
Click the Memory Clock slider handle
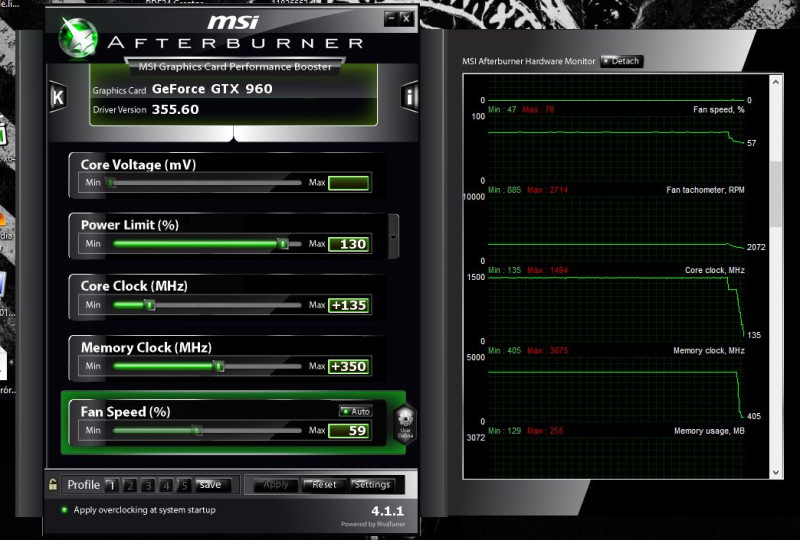coord(218,366)
